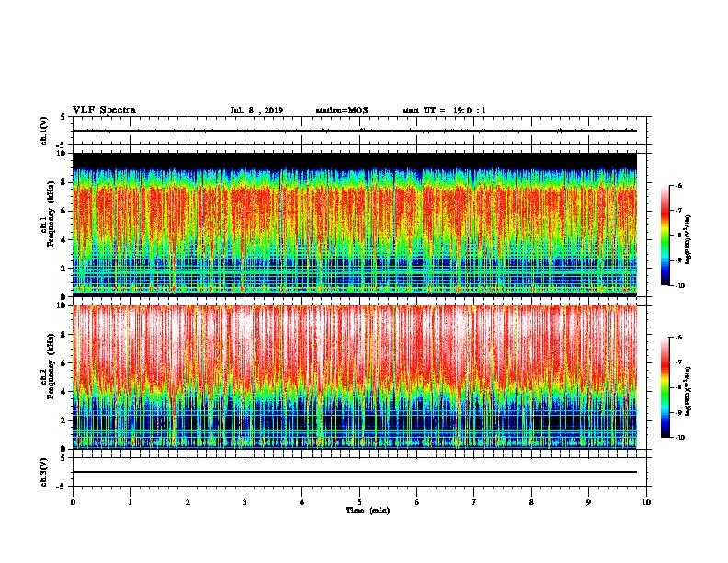Click the "ch.1(V)" axis label
728x563 pixels.
(x=43, y=131)
